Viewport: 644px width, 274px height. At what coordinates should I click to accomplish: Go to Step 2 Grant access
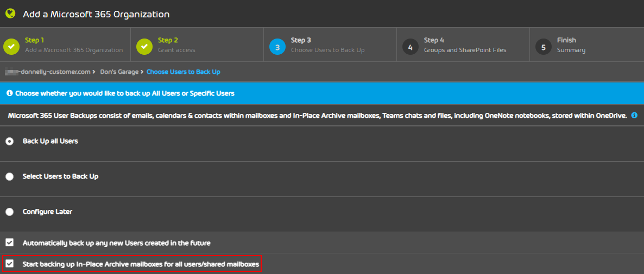click(x=198, y=44)
